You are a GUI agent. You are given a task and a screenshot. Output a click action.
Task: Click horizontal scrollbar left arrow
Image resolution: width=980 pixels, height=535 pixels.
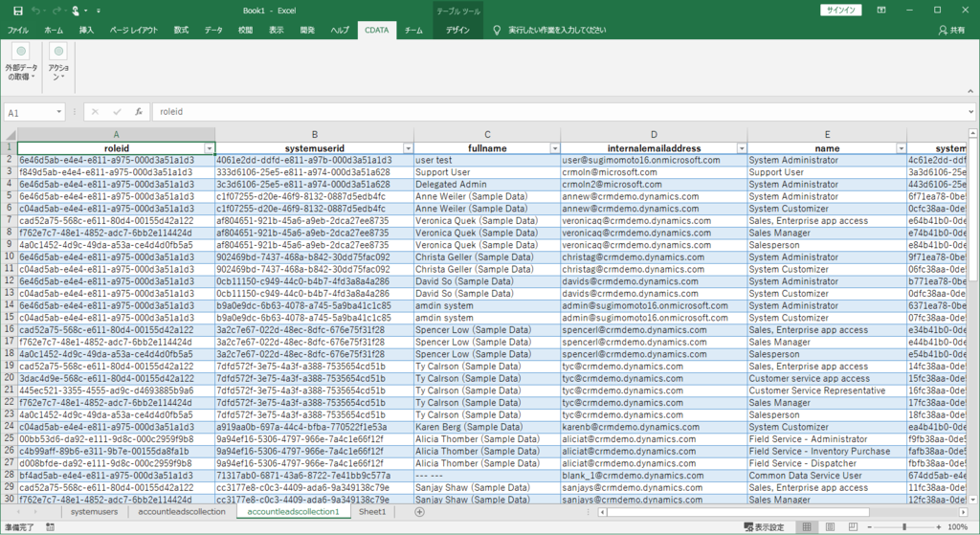[602, 512]
